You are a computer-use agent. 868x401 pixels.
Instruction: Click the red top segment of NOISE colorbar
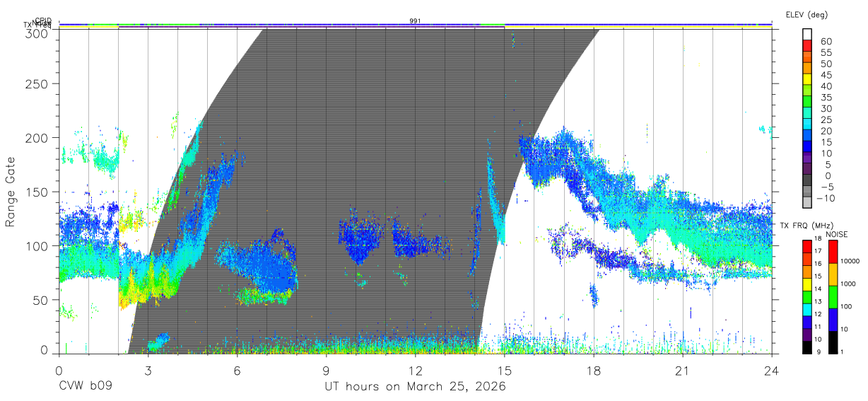(833, 251)
